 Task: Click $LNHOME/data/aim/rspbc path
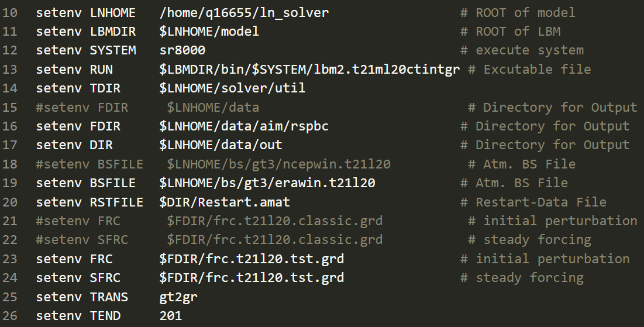point(244,126)
